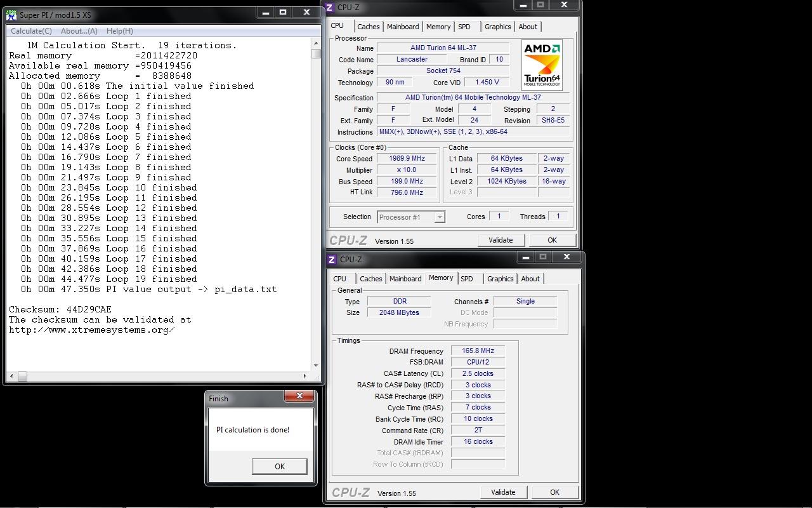The height and width of the screenshot is (508, 812).
Task: Switch to Caches tab in lower CPU-Z
Action: (x=370, y=279)
